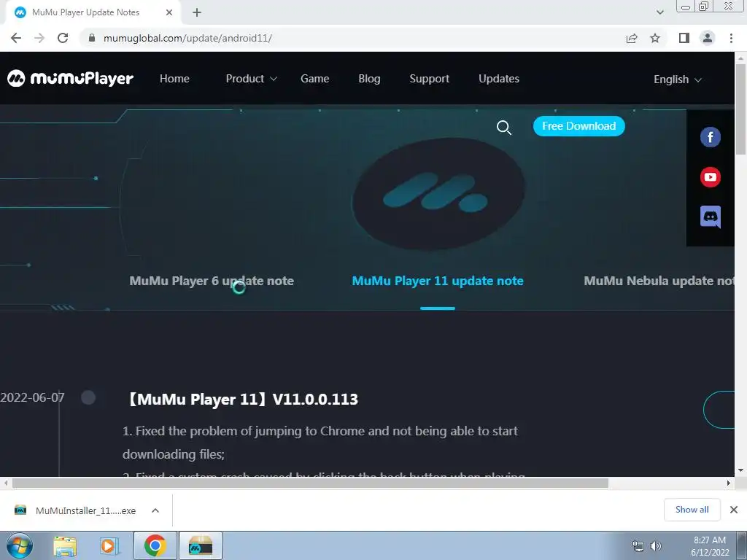Viewport: 747px width, 560px height.
Task: Open the Discord social icon
Action: click(711, 217)
